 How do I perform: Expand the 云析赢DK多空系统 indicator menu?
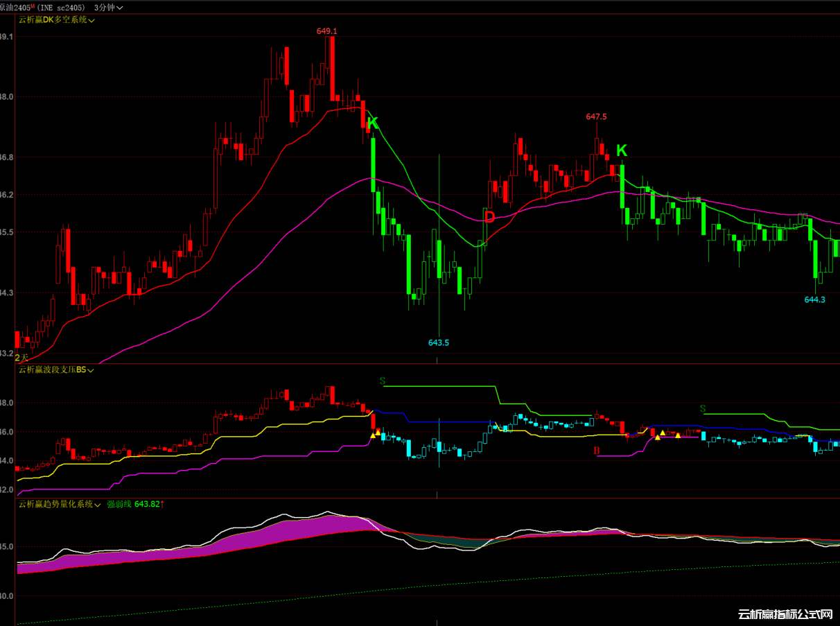pos(92,20)
